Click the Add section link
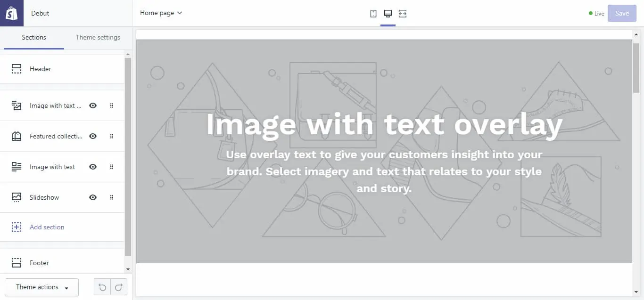Screen dimensions: 644x300 [47, 227]
